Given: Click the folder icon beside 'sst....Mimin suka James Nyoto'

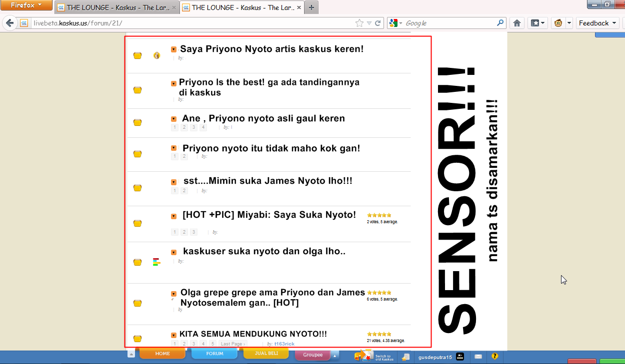Looking at the screenshot, I should pyautogui.click(x=137, y=188).
